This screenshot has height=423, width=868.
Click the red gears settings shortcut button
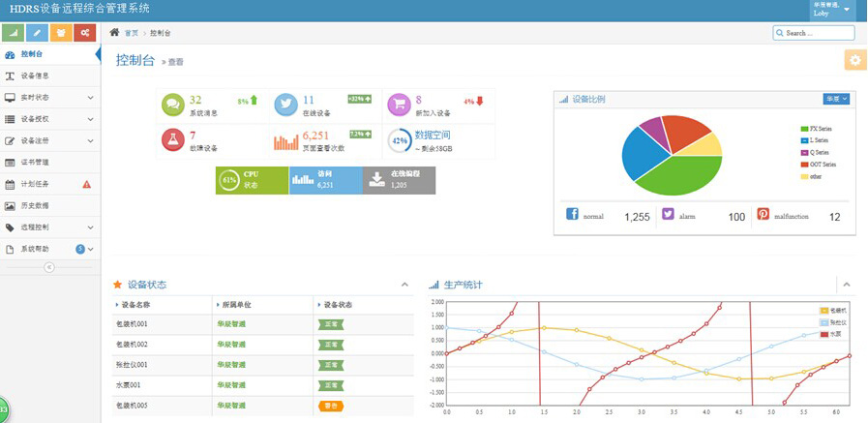[86, 33]
